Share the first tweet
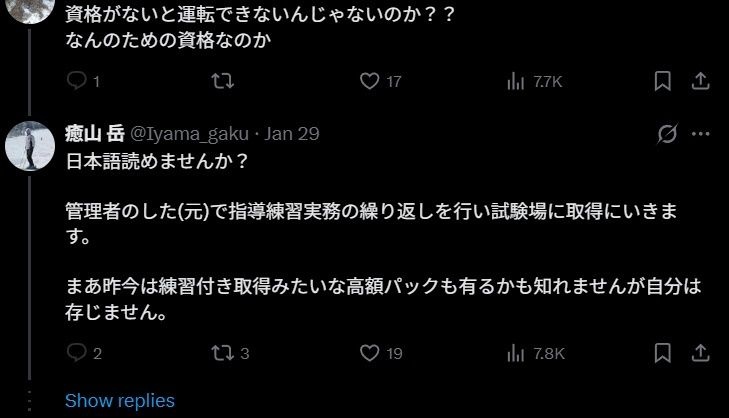The width and height of the screenshot is (729, 418). (x=701, y=81)
